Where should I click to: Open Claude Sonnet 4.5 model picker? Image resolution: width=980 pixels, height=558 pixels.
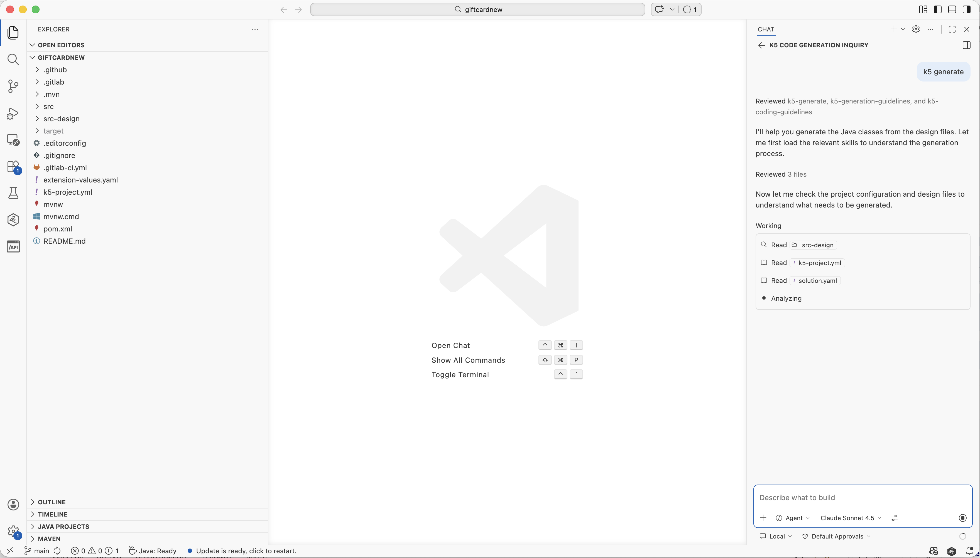click(850, 518)
